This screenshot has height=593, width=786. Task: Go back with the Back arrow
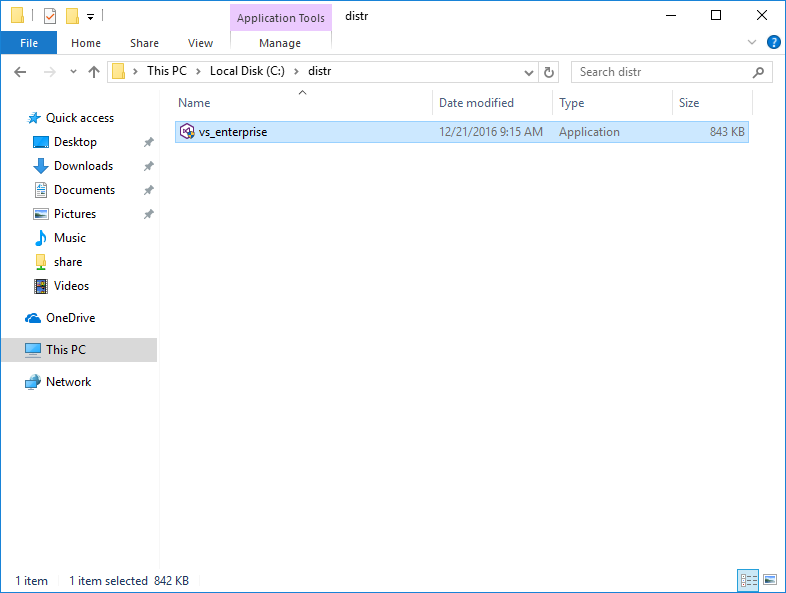point(20,72)
